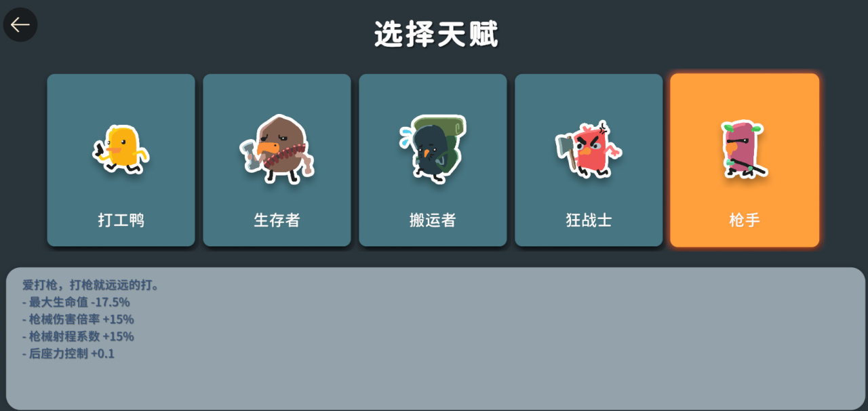
Task: Choose the sweating duck carrying green backpack
Action: pyautogui.click(x=432, y=149)
